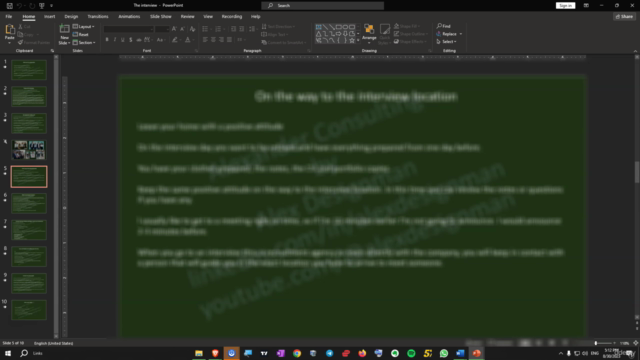Viewport: 640px width, 360px height.
Task: Click the zoom slider handle in status bar
Action: click(596, 343)
